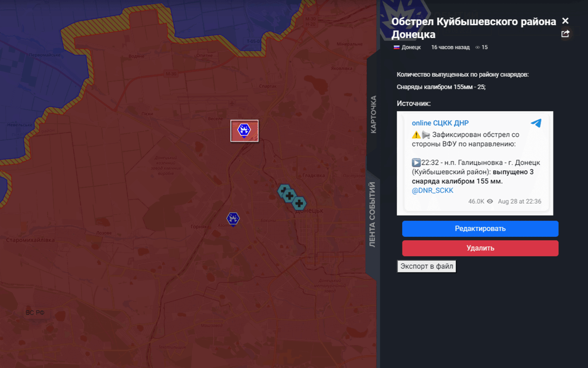Open the share icon for this event
The height and width of the screenshot is (368, 588).
click(565, 34)
